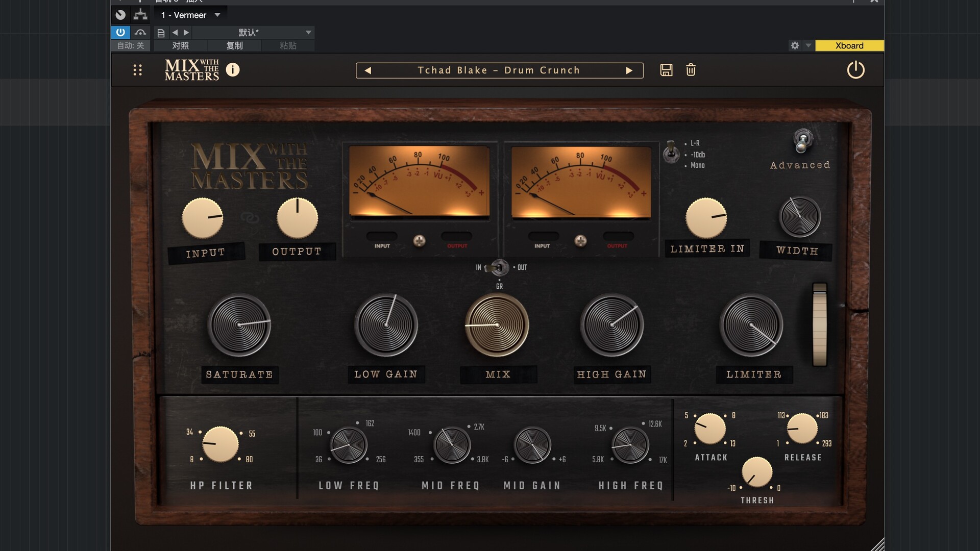The width and height of the screenshot is (980, 551).
Task: Click the 对照 compare menu item
Action: click(x=180, y=45)
